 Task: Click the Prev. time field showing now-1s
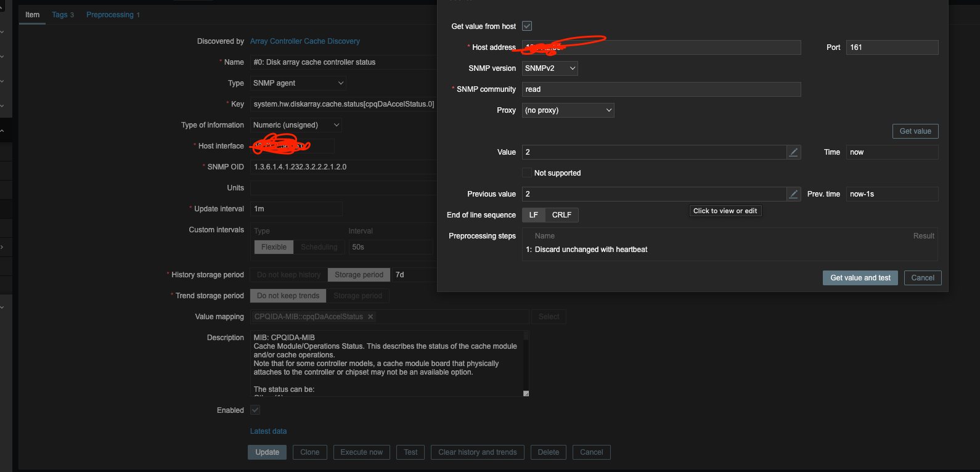892,194
